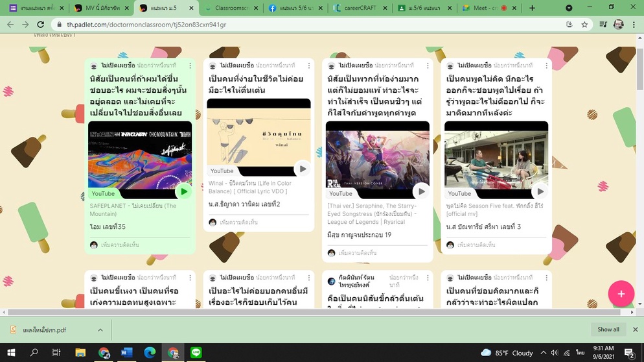Open options menu on เป็นคนที่ชอบคิดมาก post
The height and width of the screenshot is (362, 644).
(546, 278)
